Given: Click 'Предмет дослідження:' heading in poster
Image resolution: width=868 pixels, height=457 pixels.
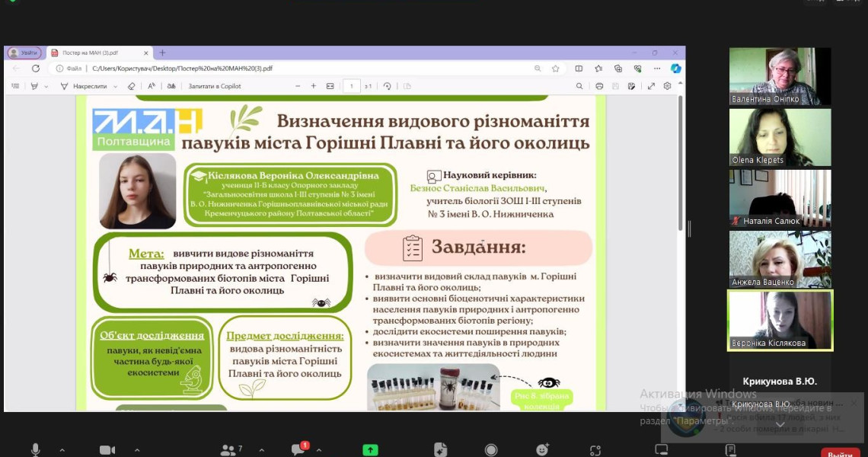Looking at the screenshot, I should point(285,336).
